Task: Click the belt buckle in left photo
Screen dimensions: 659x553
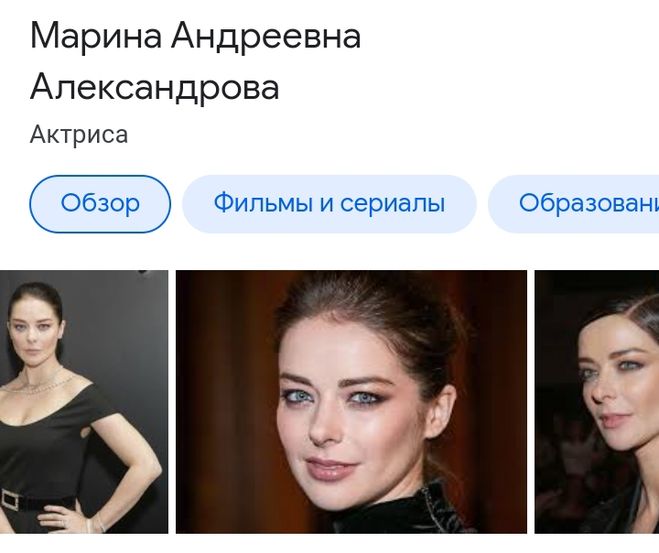Action: (9, 501)
